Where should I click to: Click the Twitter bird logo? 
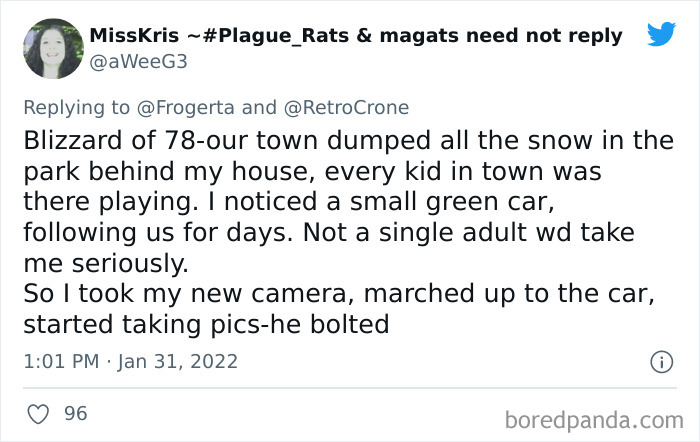tap(661, 35)
